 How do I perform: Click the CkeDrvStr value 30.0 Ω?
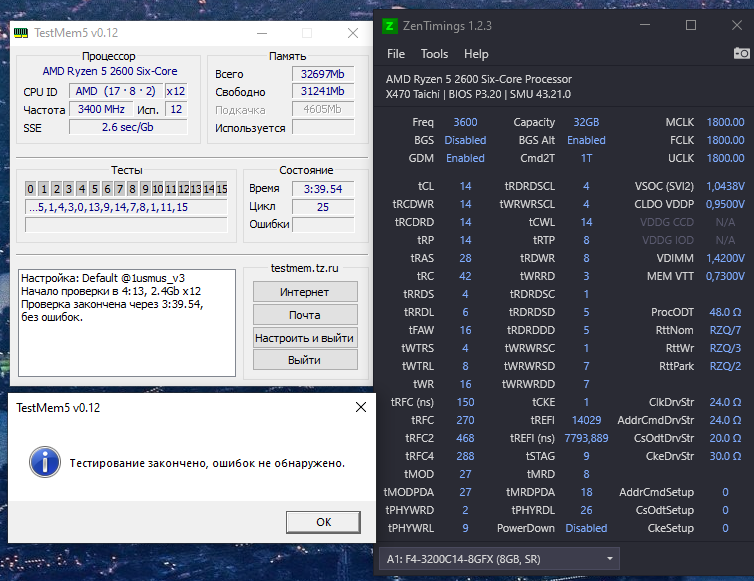725,456
